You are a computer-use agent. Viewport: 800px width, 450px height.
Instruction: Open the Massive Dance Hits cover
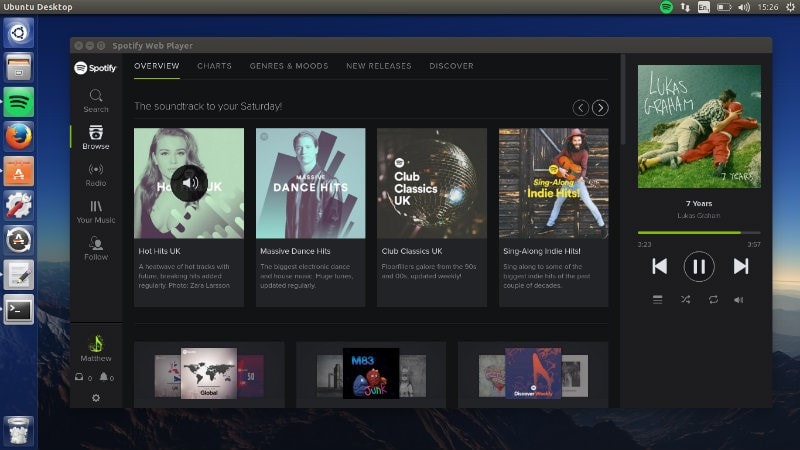tap(310, 183)
